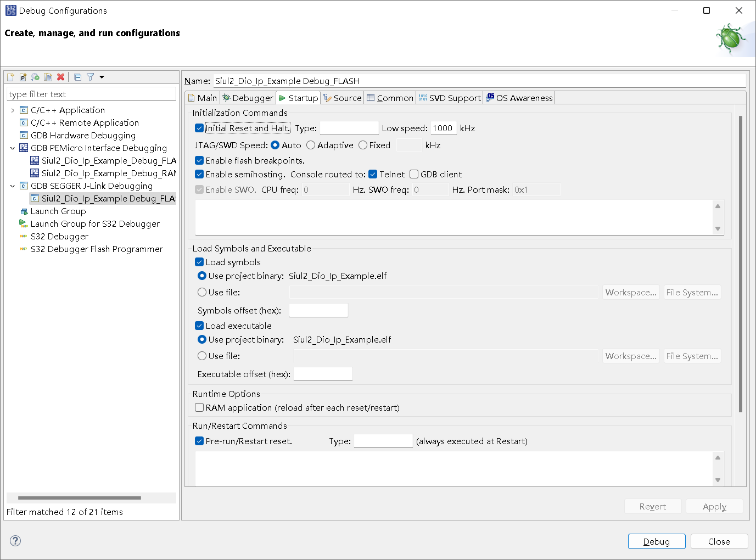This screenshot has width=756, height=560.
Task: Enable the GDB client console checkbox
Action: (414, 175)
